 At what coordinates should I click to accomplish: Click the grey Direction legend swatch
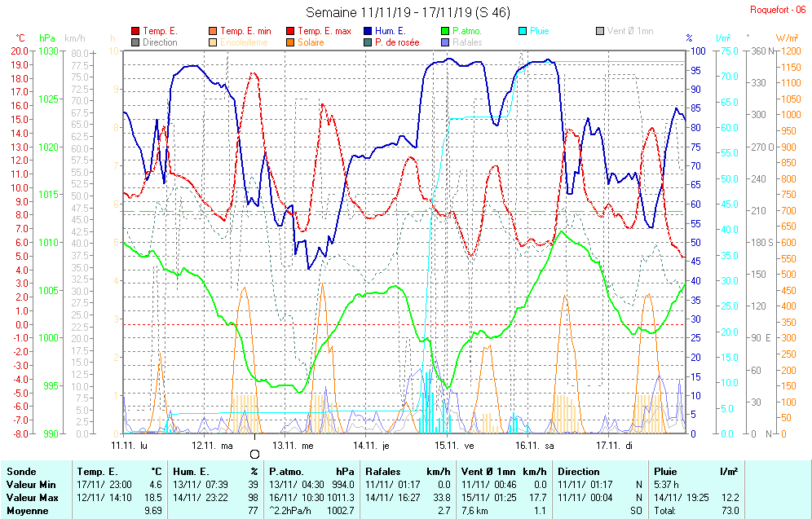pyautogui.click(x=135, y=42)
